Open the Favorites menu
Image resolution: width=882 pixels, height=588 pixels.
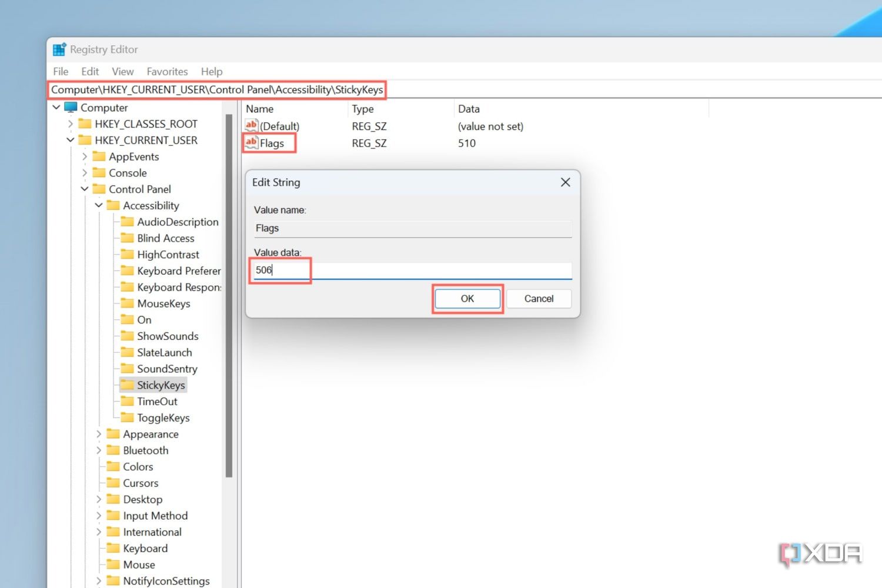tap(167, 71)
